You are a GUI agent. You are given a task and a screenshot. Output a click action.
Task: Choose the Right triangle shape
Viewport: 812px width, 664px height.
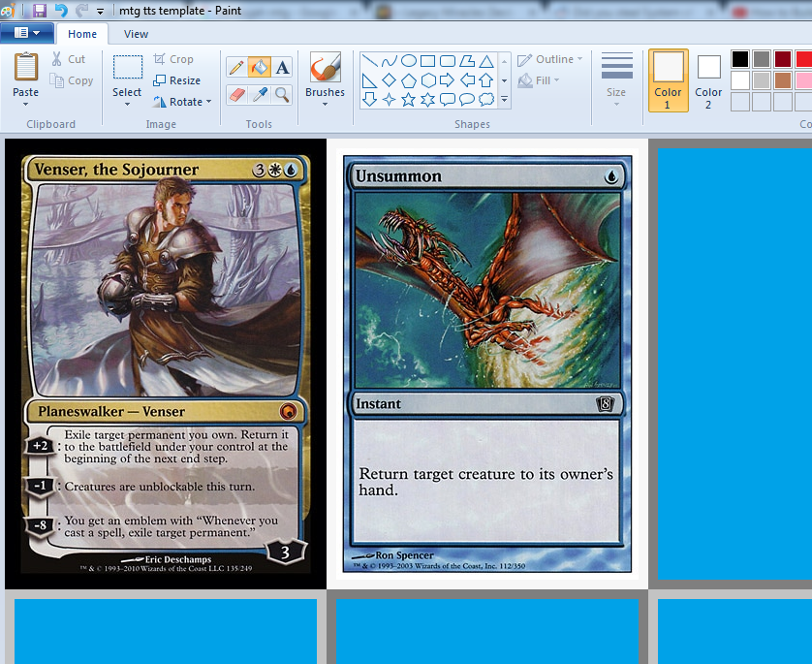tap(369, 80)
